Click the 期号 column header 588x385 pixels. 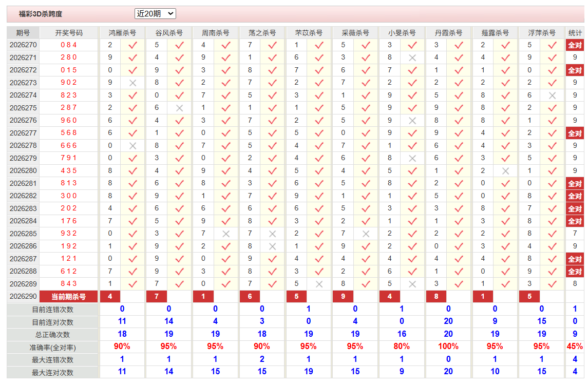[x=23, y=33]
